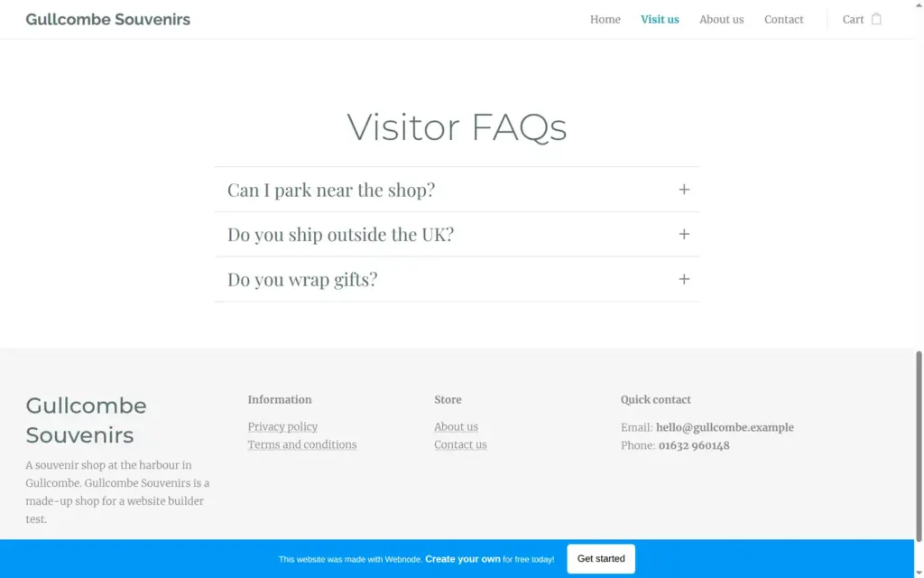Open Terms and conditions footer link
924x578 pixels.
click(301, 444)
